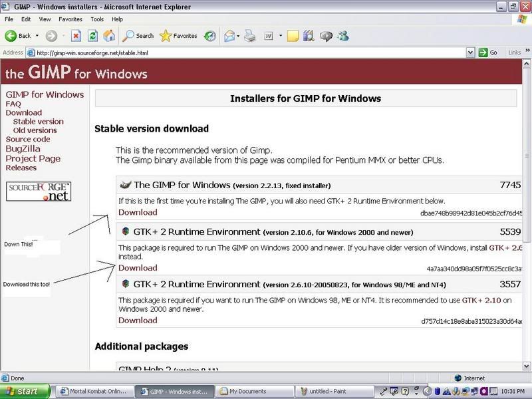532x399 pixels.
Task: Click the sidebar Download section link
Action: pyautogui.click(x=24, y=112)
